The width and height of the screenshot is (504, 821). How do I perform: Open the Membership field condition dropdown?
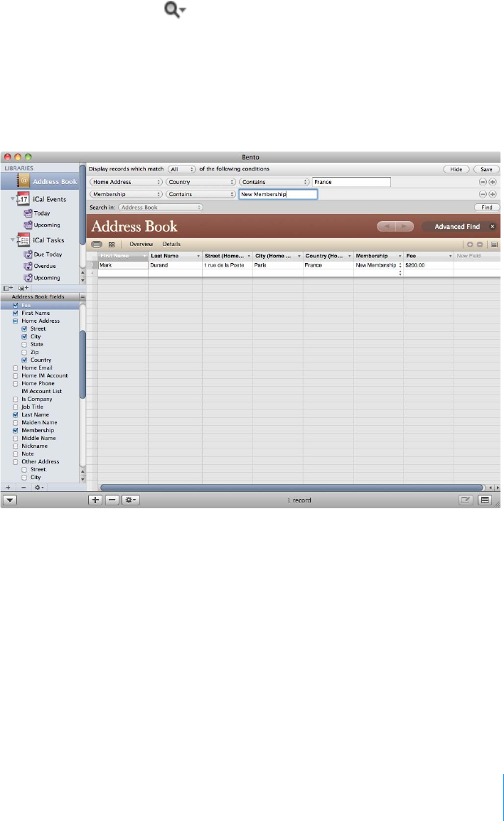pyautogui.click(x=126, y=194)
